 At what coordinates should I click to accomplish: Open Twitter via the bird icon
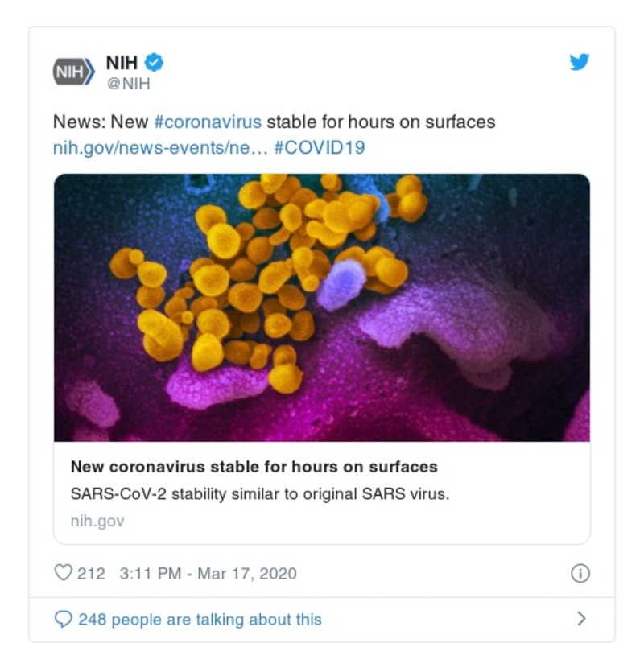point(580,62)
